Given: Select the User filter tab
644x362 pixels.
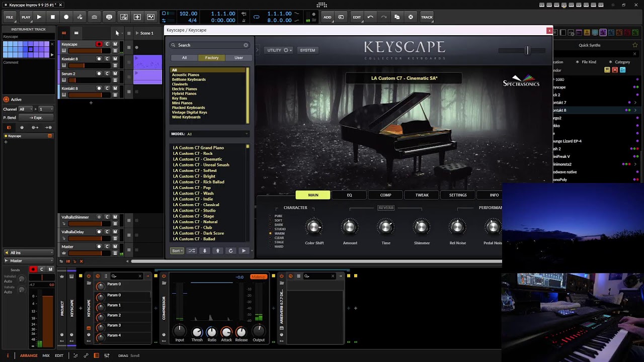Looking at the screenshot, I should (238, 58).
